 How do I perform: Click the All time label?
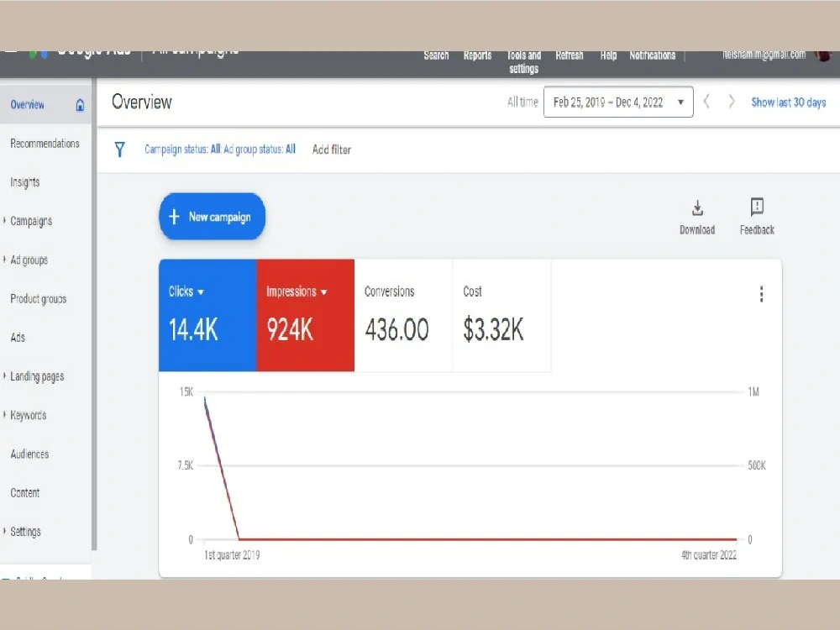522,102
